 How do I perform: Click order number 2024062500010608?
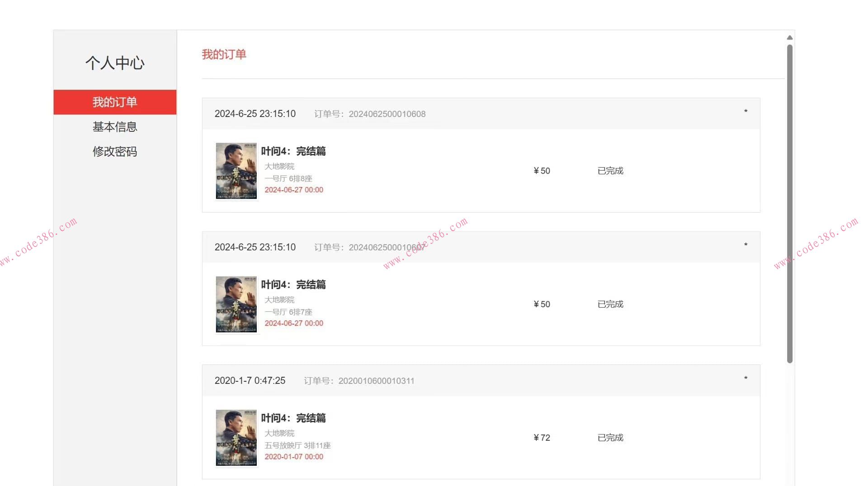coord(387,114)
